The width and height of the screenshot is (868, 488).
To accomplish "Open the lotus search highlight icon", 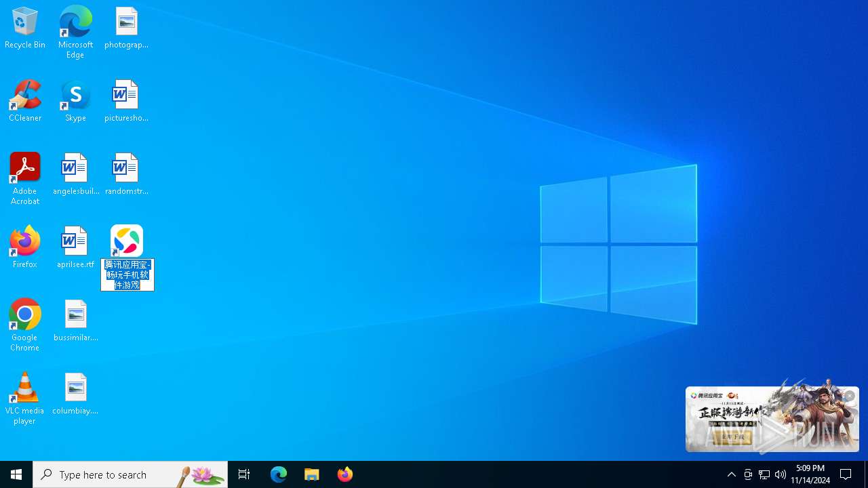I will pos(201,475).
